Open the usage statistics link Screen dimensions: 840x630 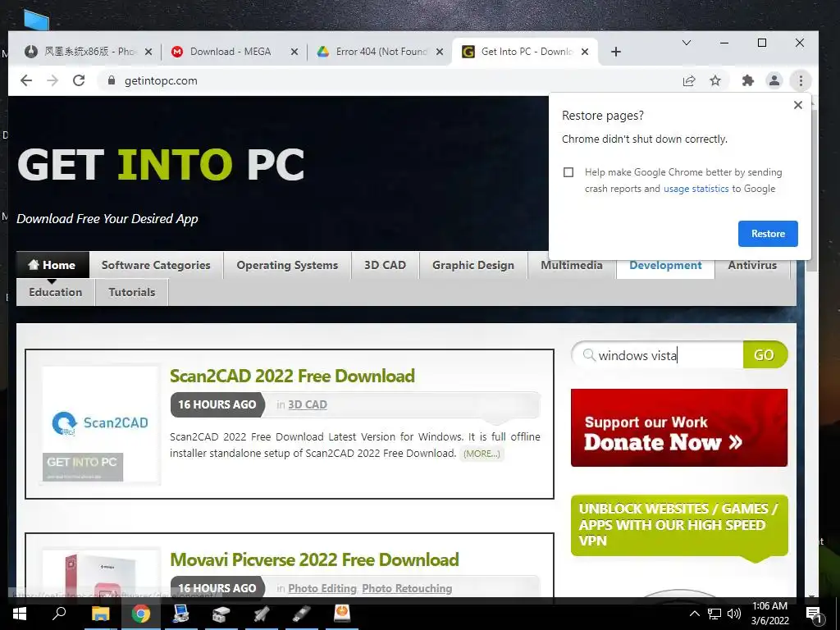[x=696, y=189]
